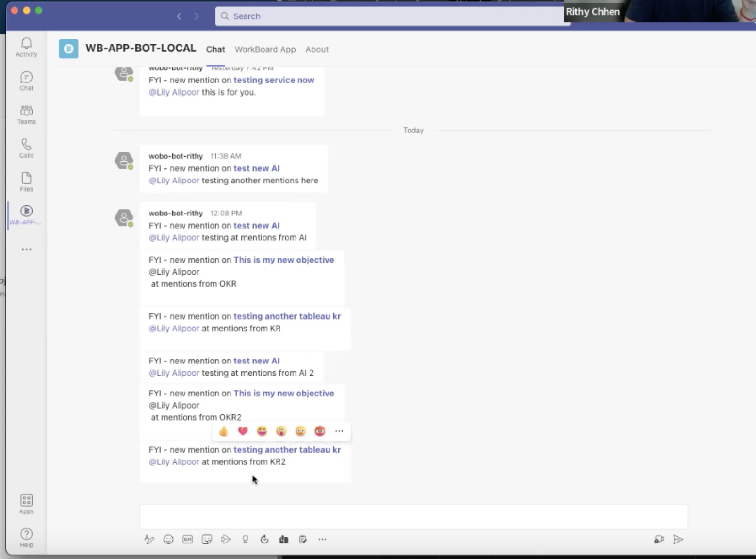Open the Apps store icon
This screenshot has width=756, height=559.
26,504
